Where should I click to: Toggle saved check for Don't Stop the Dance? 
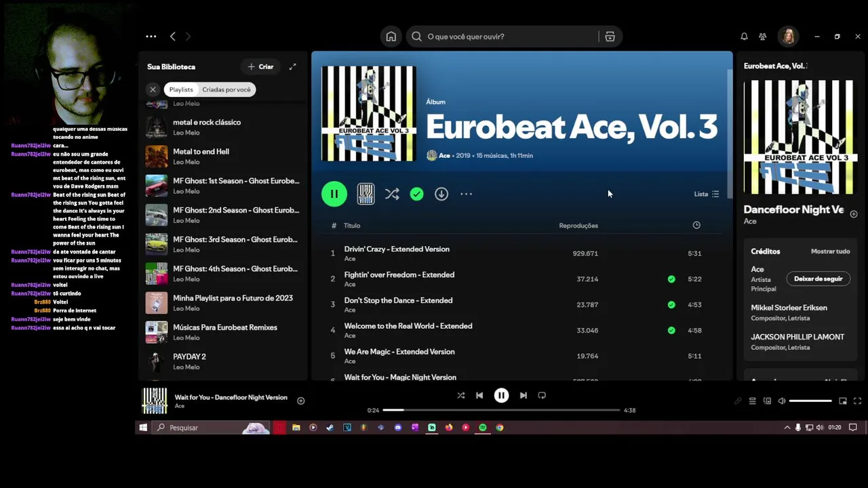tap(671, 304)
